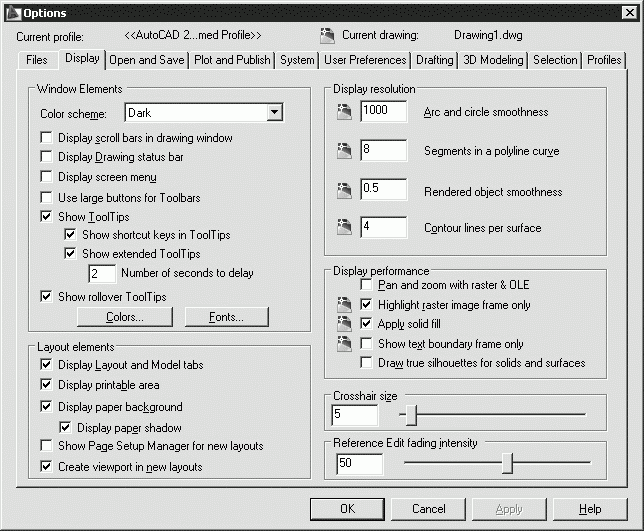Click drawing icon beside Arc and circle smoothness

(x=345, y=112)
